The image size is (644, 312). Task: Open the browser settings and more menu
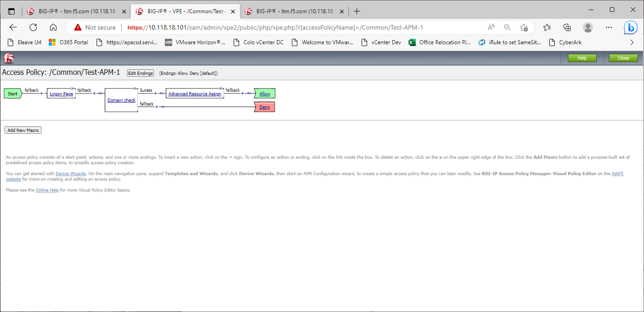point(608,27)
